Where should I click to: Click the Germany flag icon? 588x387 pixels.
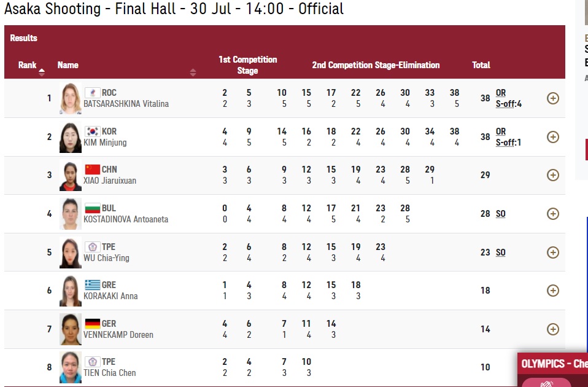pyautogui.click(x=92, y=324)
